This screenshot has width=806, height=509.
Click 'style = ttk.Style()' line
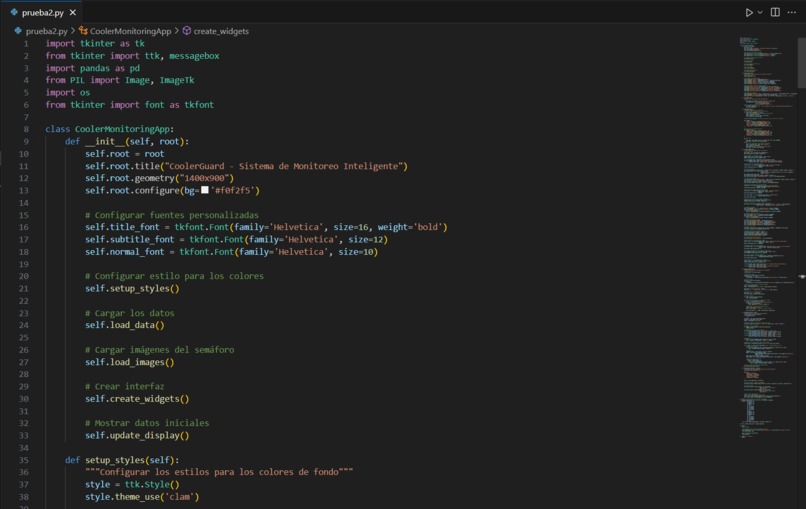tap(132, 484)
